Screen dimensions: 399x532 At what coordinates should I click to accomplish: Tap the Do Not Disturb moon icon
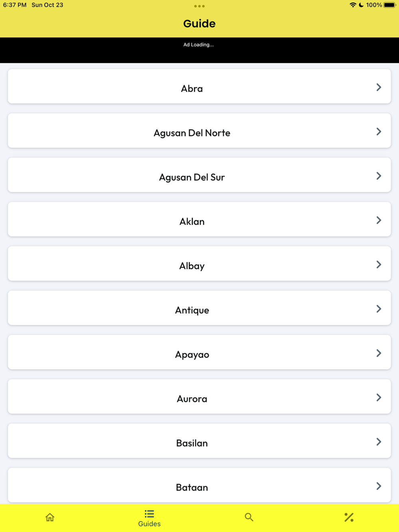coord(361,5)
